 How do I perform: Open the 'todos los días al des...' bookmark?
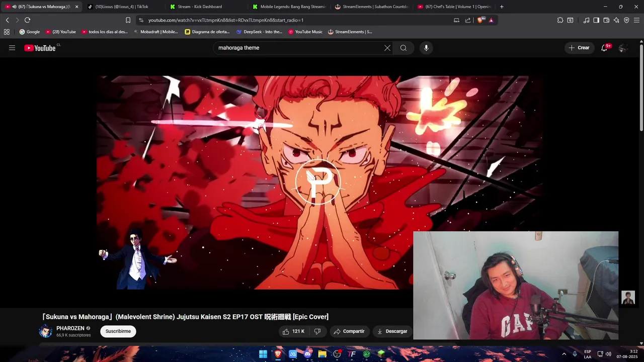[x=105, y=32]
